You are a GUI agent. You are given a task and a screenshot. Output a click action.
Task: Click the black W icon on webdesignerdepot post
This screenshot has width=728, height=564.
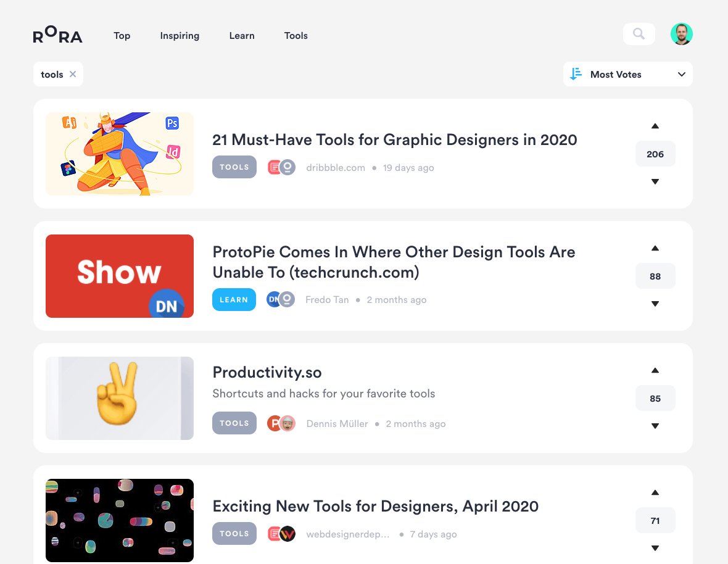point(287,533)
